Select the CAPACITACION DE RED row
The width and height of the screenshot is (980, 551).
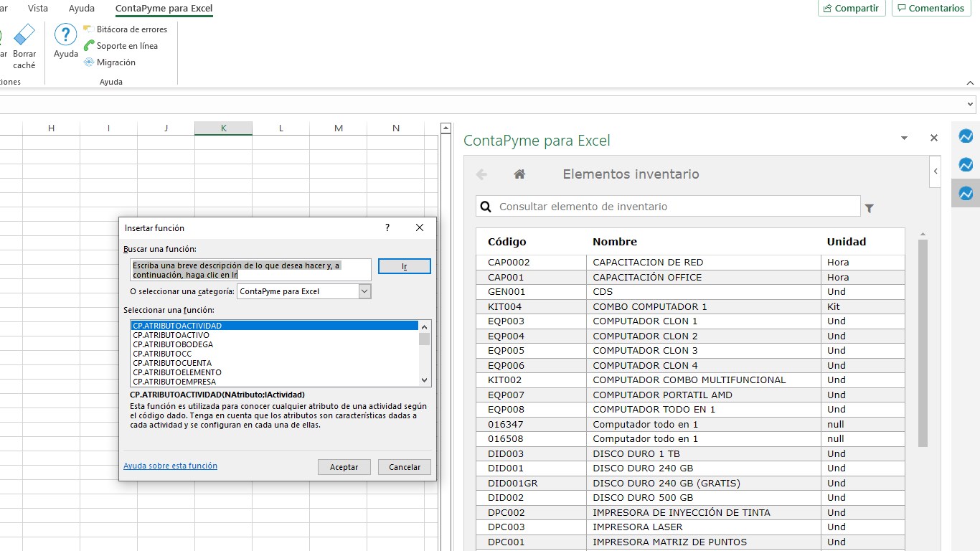tap(690, 263)
